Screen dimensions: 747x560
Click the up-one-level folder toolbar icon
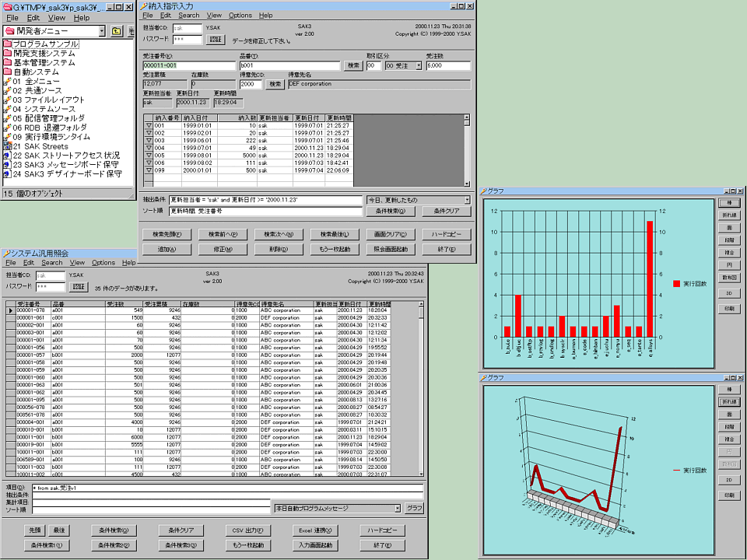[x=117, y=31]
